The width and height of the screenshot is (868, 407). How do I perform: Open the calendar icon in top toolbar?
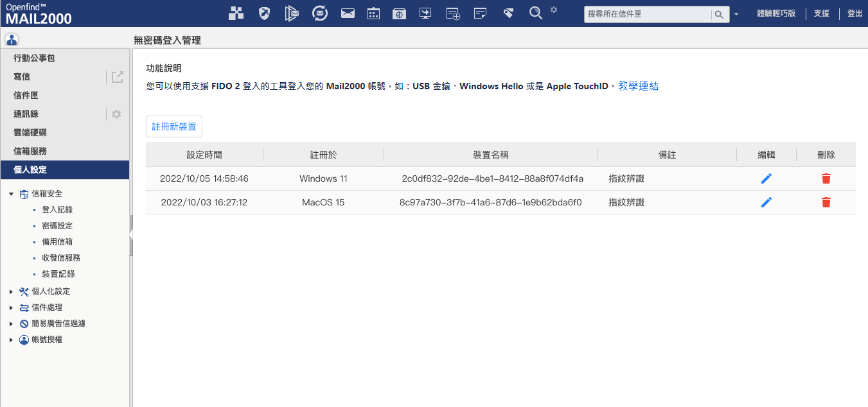(373, 13)
